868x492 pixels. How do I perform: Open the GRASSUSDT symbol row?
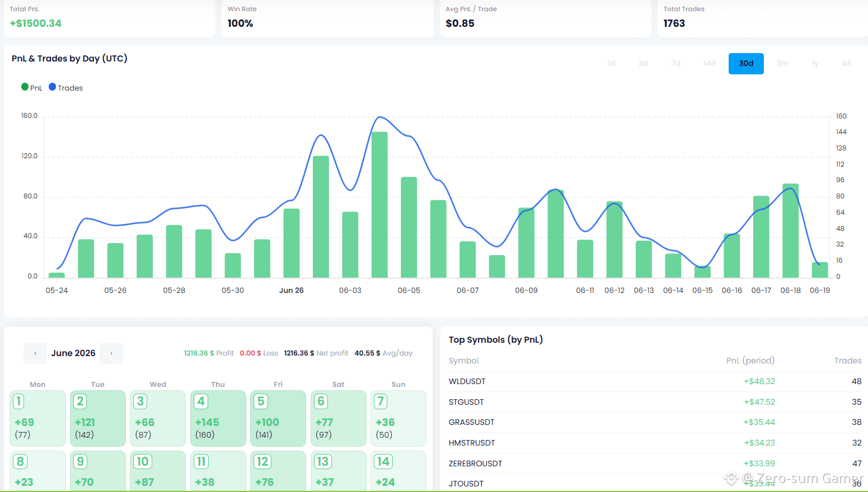pos(655,422)
